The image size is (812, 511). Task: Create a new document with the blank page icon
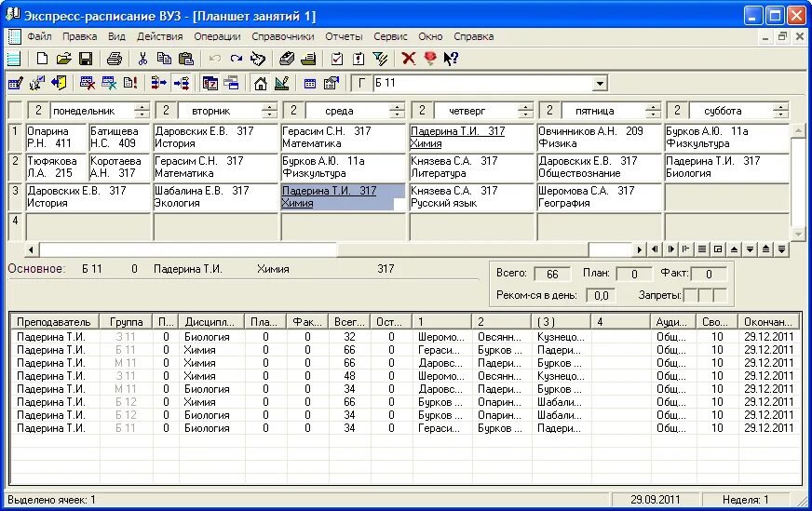click(x=42, y=59)
